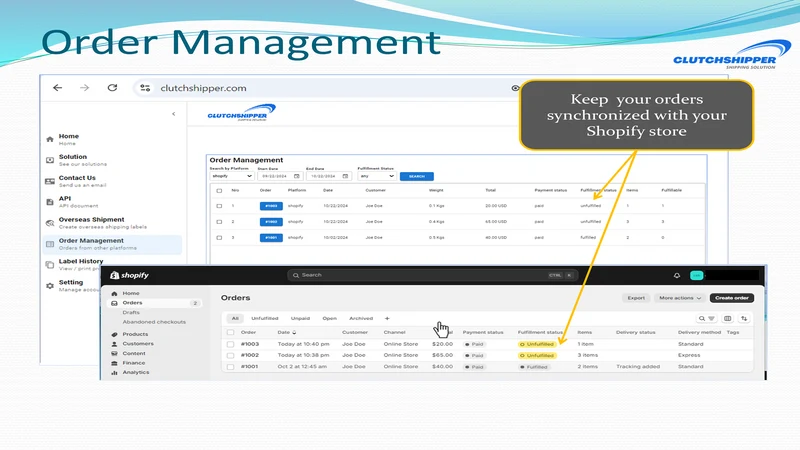The image size is (800, 450).
Task: Click the browser back arrow
Action: click(x=58, y=88)
